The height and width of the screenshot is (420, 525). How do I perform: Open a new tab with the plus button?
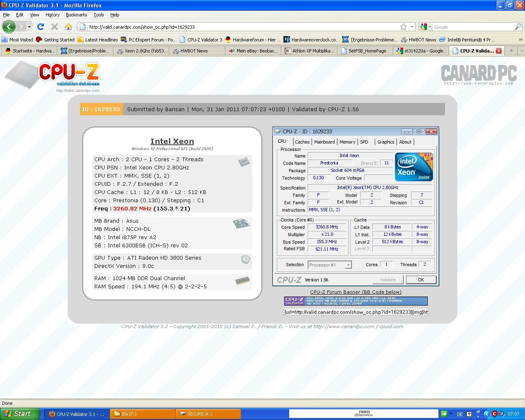(x=511, y=51)
